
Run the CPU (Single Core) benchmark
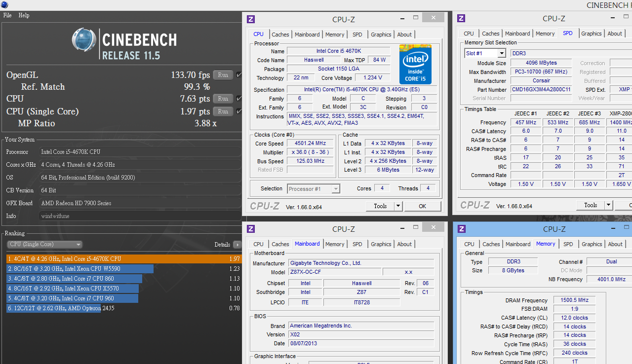pos(223,111)
